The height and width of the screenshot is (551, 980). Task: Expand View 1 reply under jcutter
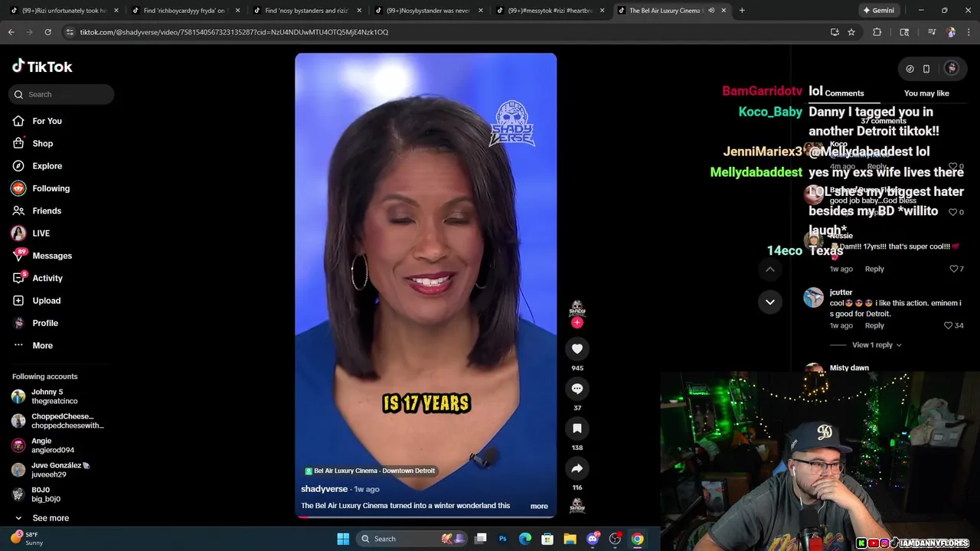point(877,345)
